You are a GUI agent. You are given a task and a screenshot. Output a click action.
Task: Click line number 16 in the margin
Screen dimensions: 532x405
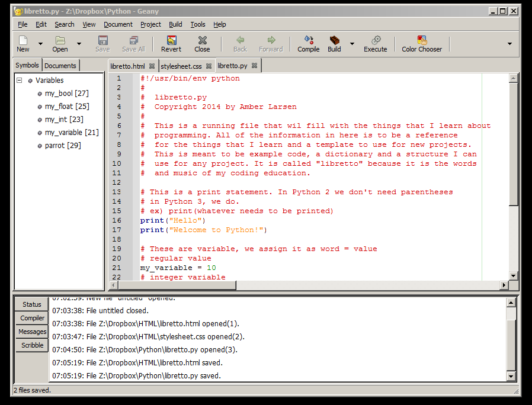pyautogui.click(x=117, y=220)
